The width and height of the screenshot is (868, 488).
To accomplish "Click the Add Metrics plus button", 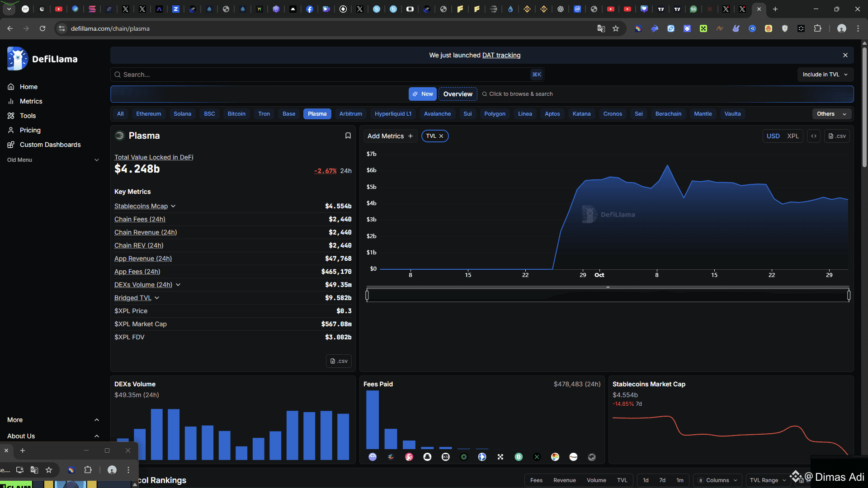I will point(410,136).
